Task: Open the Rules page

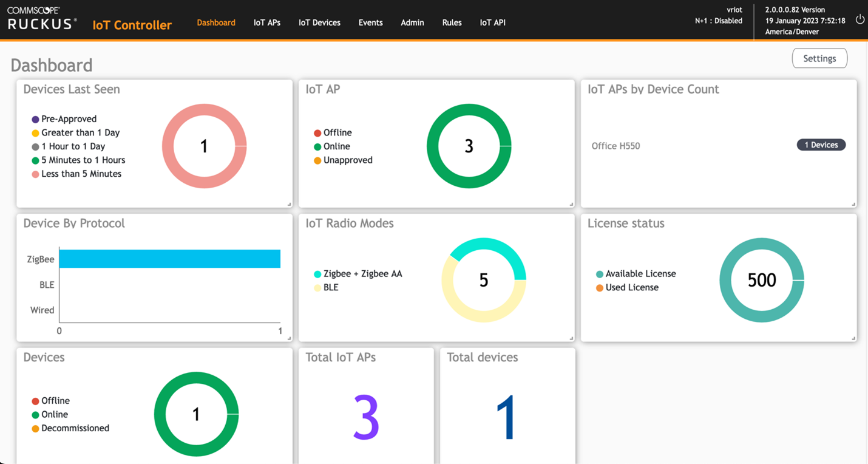Action: pyautogui.click(x=452, y=22)
